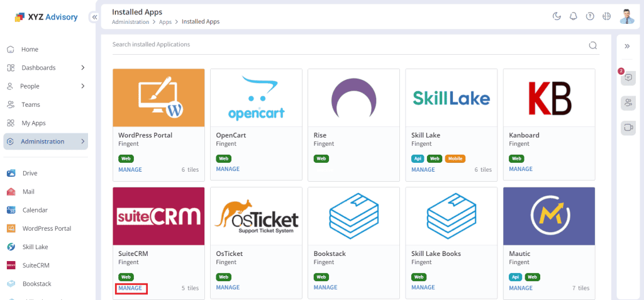This screenshot has height=300, width=644.
Task: Open help question mark icon
Action: [590, 16]
